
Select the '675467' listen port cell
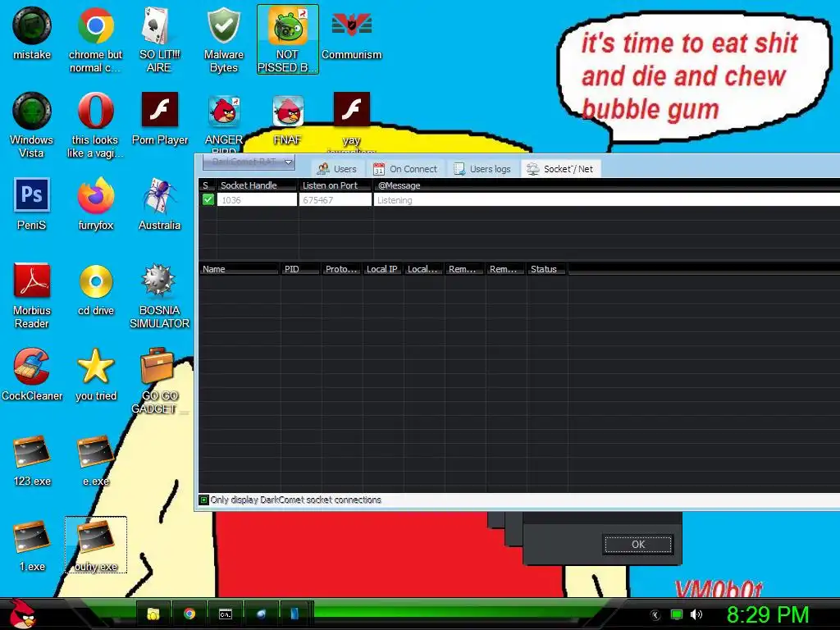click(335, 200)
